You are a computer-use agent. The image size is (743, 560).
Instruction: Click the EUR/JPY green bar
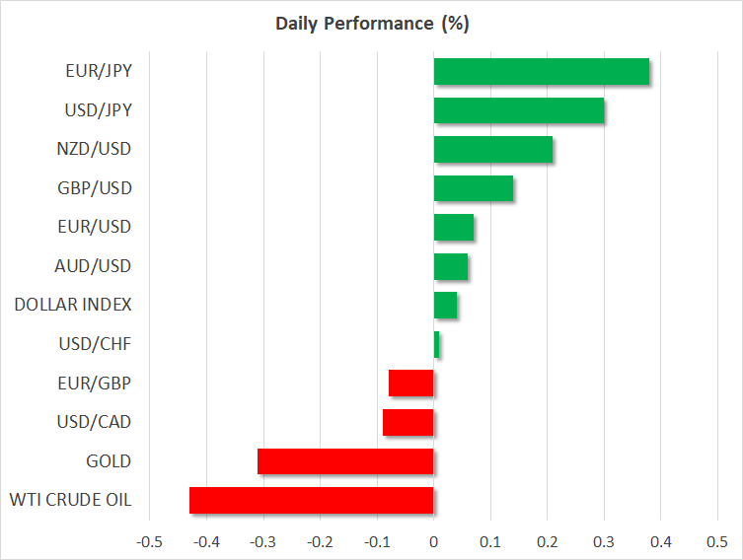click(x=541, y=72)
